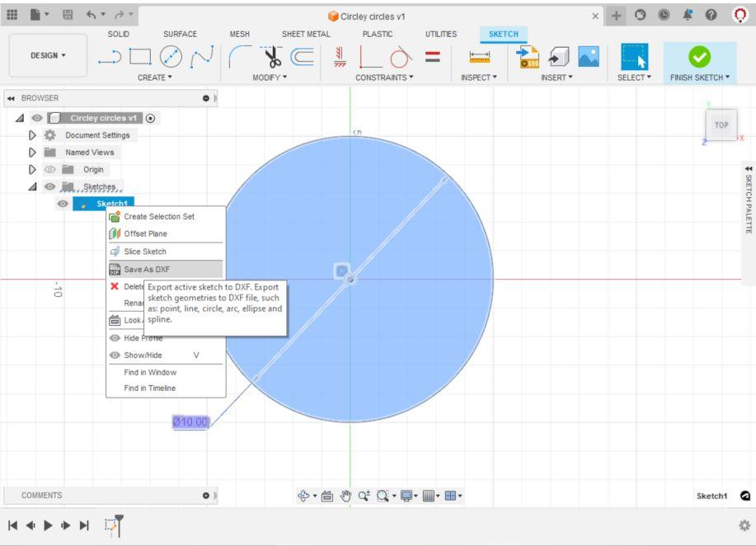Screen dimensions: 756x546
Task: Collapse the Circley circles v1 root node
Action: 20,118
